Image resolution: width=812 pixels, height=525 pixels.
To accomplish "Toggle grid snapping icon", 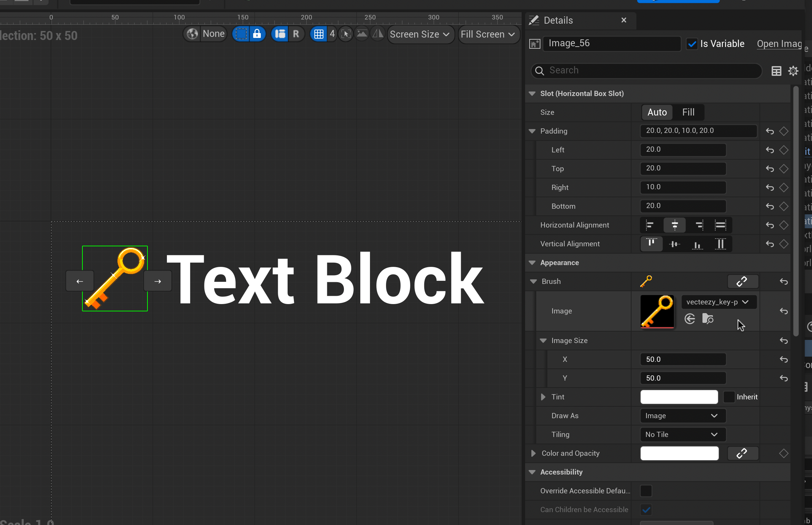I will pyautogui.click(x=319, y=34).
